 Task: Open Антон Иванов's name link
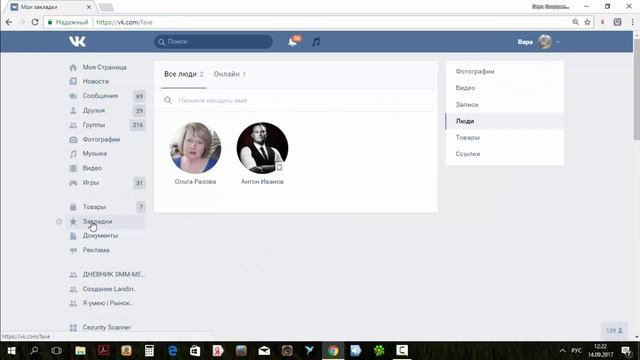(262, 182)
